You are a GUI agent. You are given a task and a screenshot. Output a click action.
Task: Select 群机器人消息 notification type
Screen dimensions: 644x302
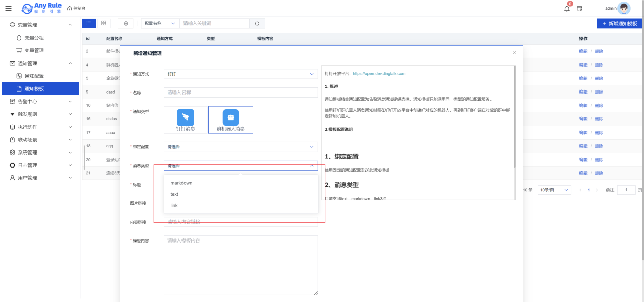231,120
